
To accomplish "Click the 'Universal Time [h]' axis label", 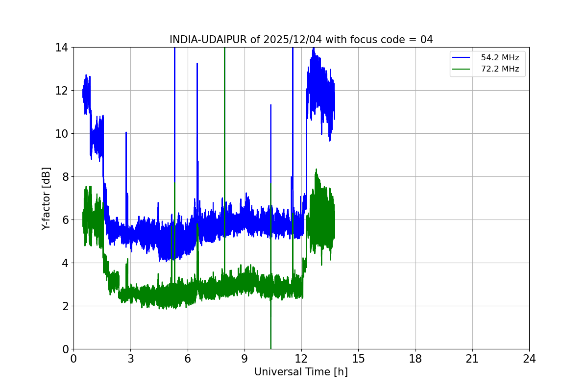I will coord(301,372).
